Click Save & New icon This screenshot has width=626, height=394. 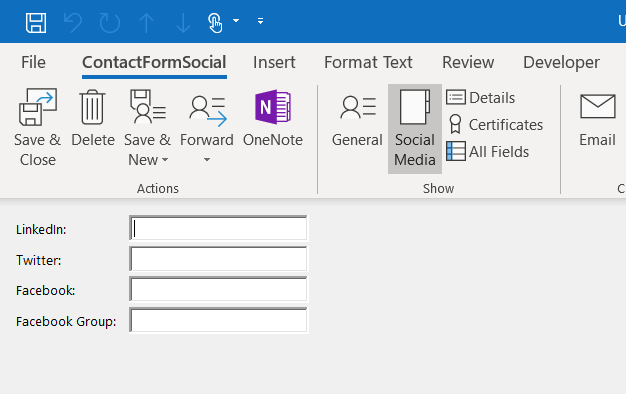[147, 107]
